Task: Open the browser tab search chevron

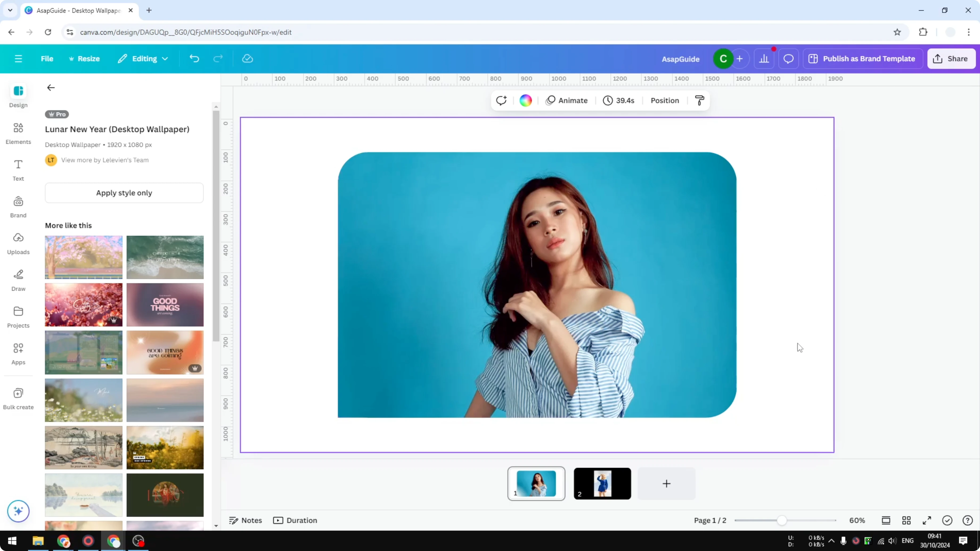Action: (x=10, y=10)
